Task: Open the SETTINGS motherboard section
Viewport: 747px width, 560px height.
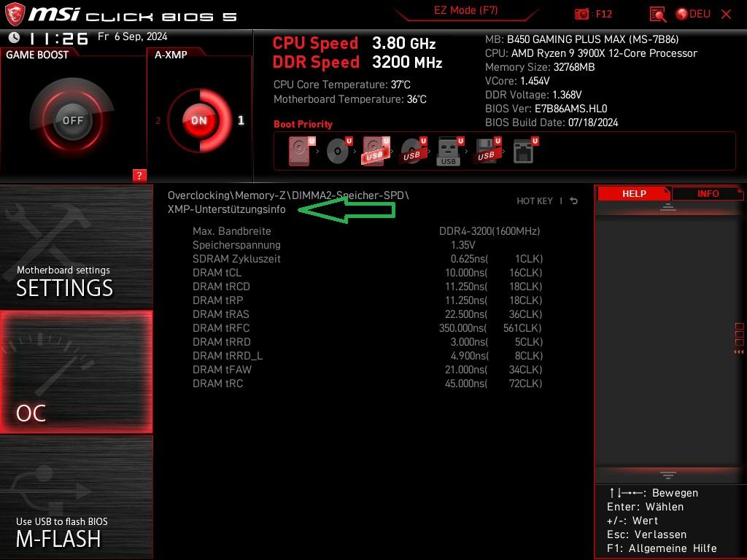Action: pos(76,246)
